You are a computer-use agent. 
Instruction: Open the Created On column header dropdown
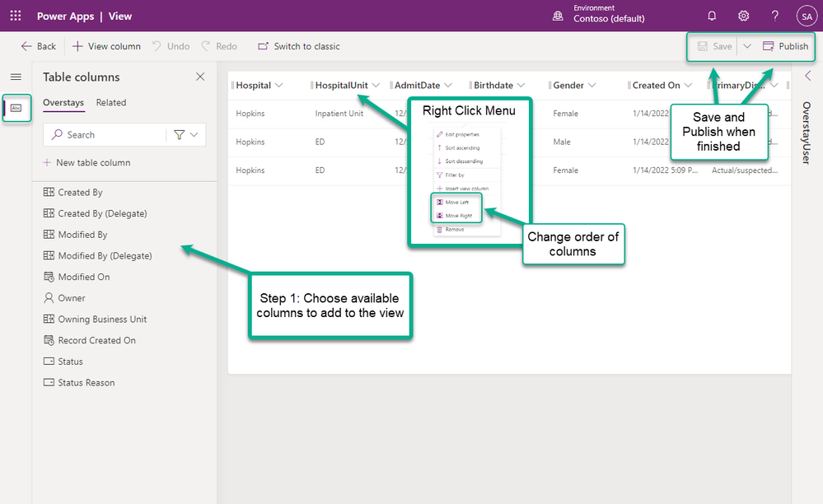(688, 86)
